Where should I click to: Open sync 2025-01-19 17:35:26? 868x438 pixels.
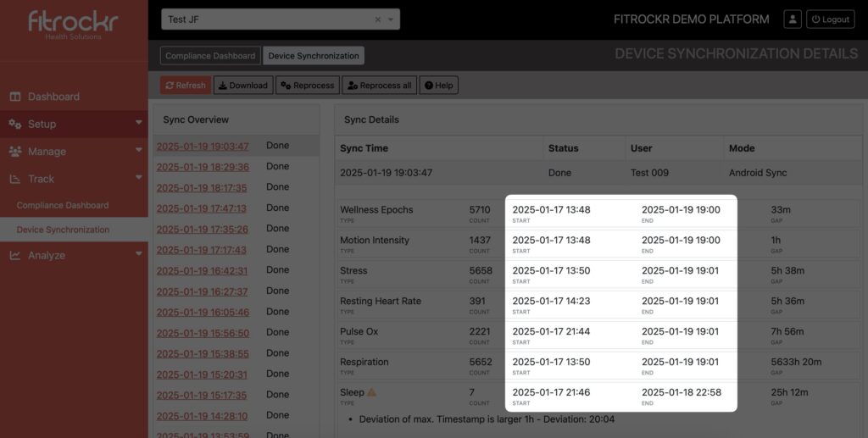pos(202,229)
